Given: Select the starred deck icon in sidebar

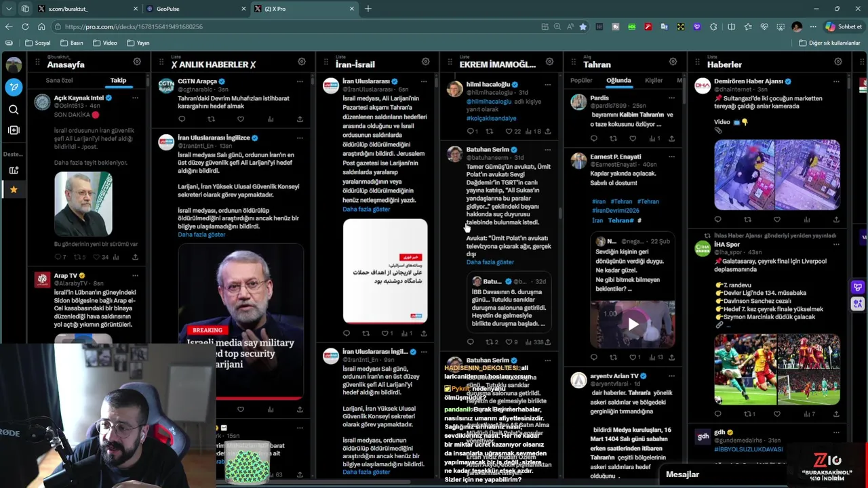Looking at the screenshot, I should click(14, 190).
